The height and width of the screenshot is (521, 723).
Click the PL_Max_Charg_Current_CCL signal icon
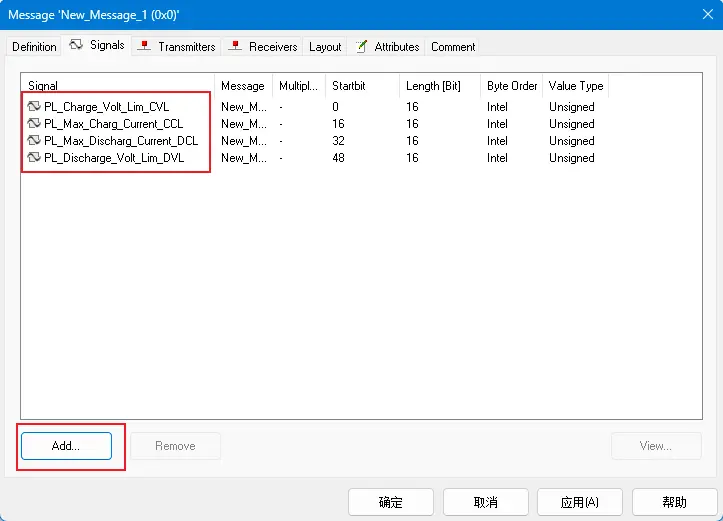[x=34, y=124]
